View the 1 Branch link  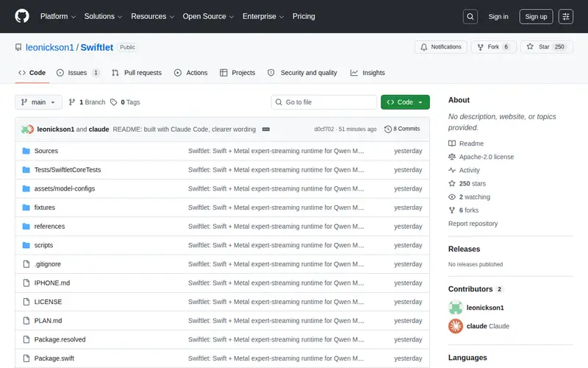coord(87,102)
